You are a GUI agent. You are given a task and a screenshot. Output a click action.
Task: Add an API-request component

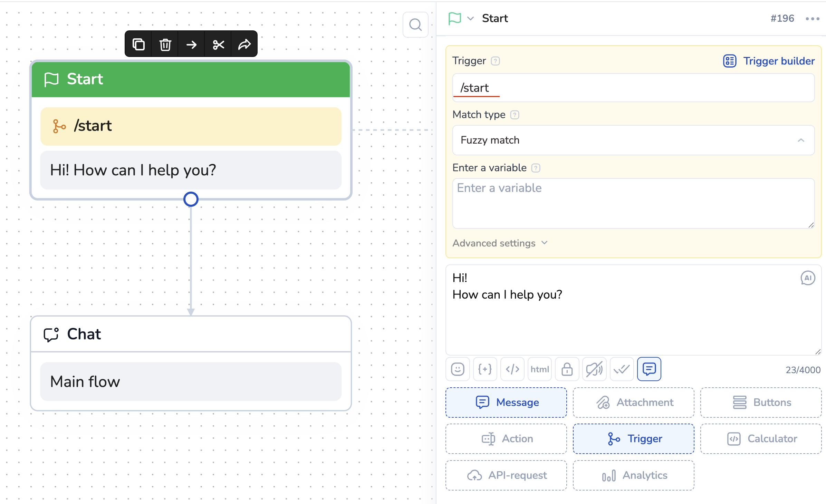click(506, 475)
